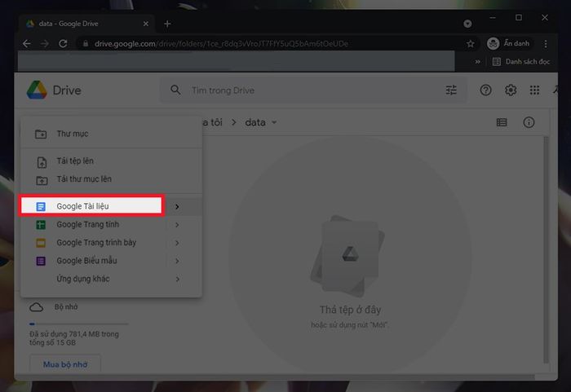This screenshot has width=571, height=392.
Task: Open a new browser tab
Action: click(167, 24)
